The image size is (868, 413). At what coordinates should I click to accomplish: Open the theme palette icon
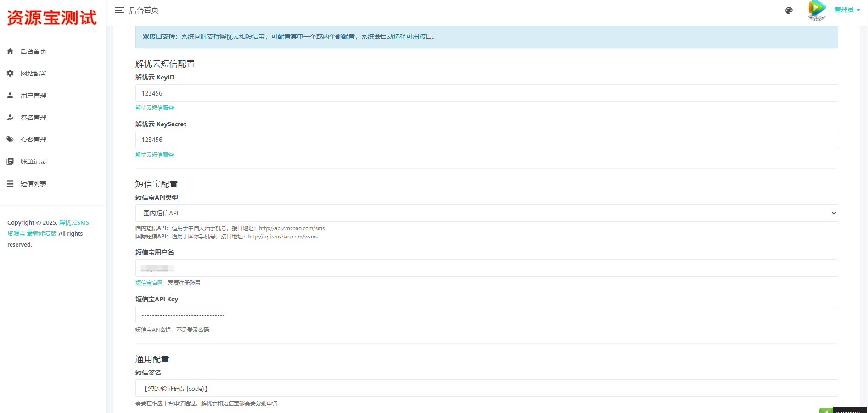pos(789,11)
